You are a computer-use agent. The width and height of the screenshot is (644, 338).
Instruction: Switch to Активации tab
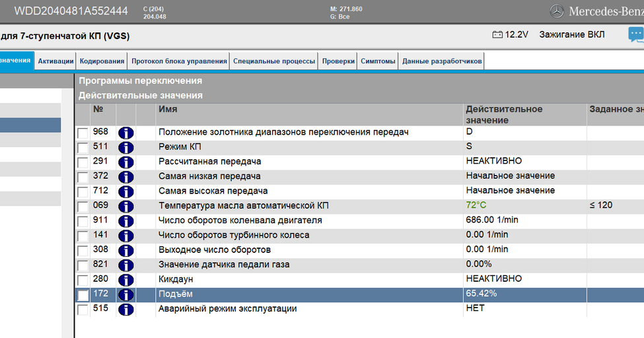(55, 61)
